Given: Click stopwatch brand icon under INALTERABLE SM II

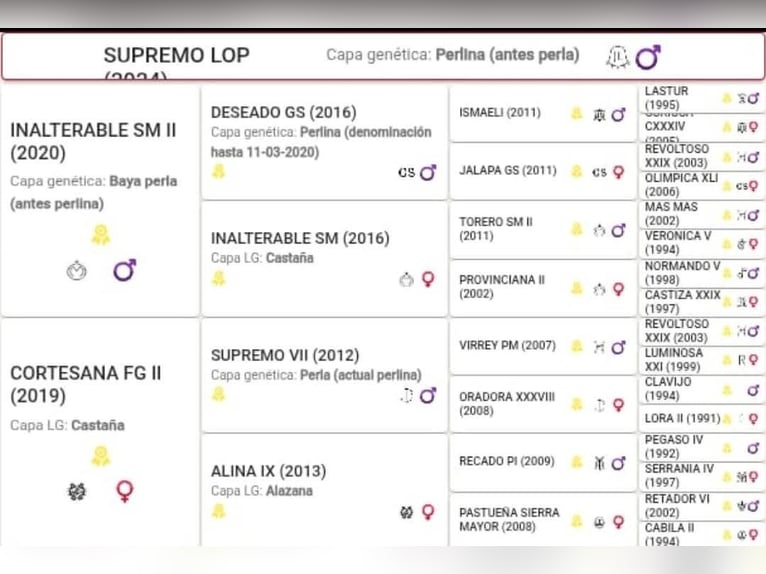Looking at the screenshot, I should (x=77, y=270).
